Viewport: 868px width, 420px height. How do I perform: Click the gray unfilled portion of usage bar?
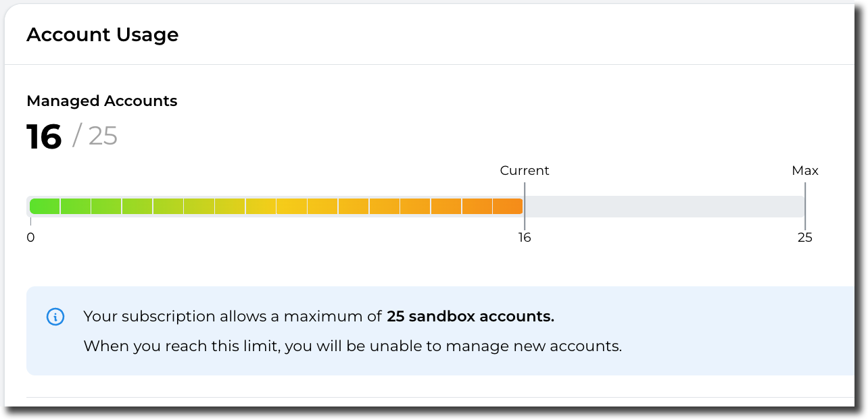click(x=662, y=207)
